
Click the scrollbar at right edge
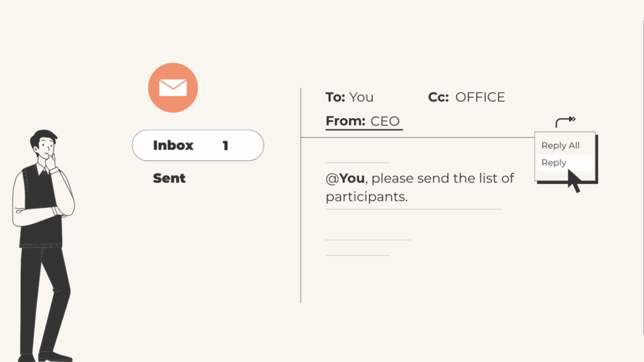click(x=643, y=177)
